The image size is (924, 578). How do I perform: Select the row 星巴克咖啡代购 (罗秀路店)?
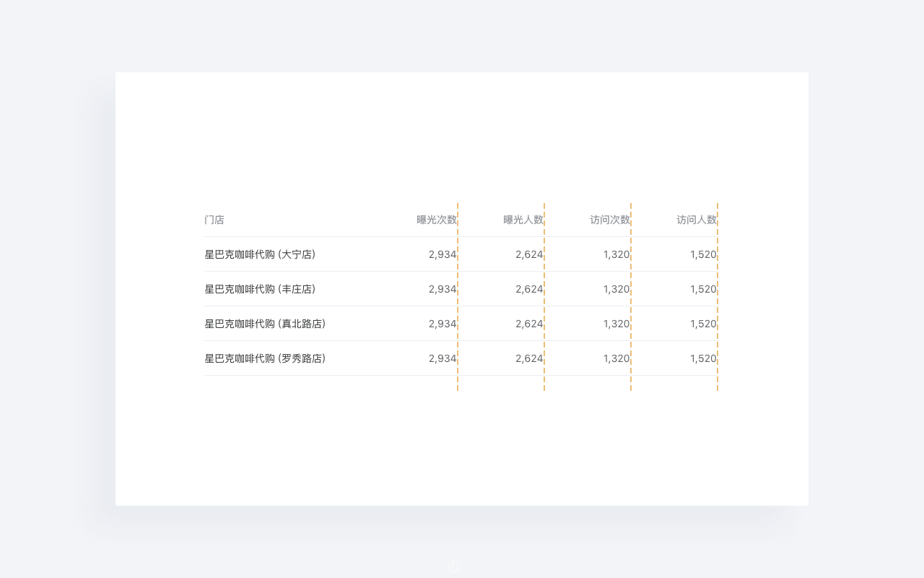461,358
